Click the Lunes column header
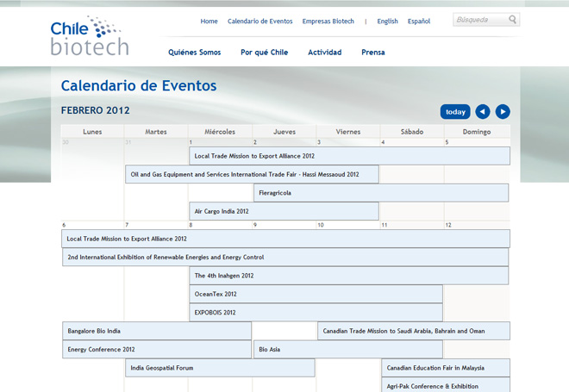This screenshot has width=569, height=392. coord(92,132)
